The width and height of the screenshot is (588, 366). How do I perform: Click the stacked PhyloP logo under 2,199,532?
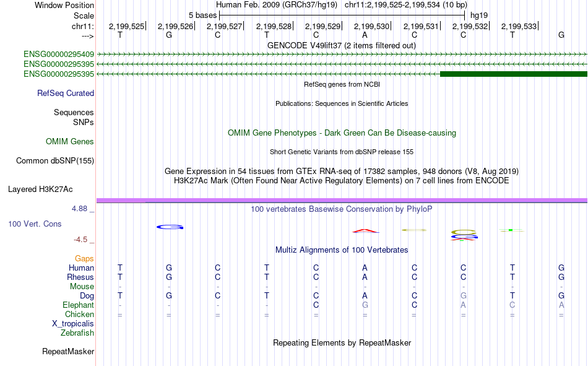pos(464,235)
